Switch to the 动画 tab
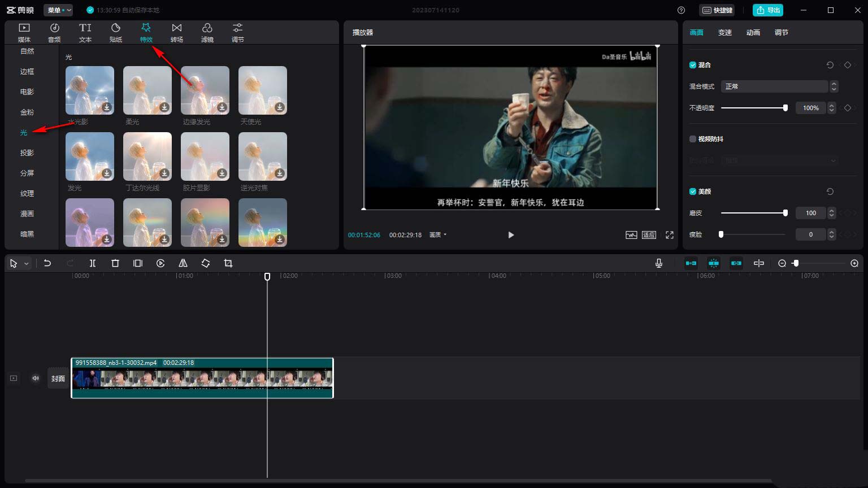Screen dimensions: 868x488 (753, 33)
